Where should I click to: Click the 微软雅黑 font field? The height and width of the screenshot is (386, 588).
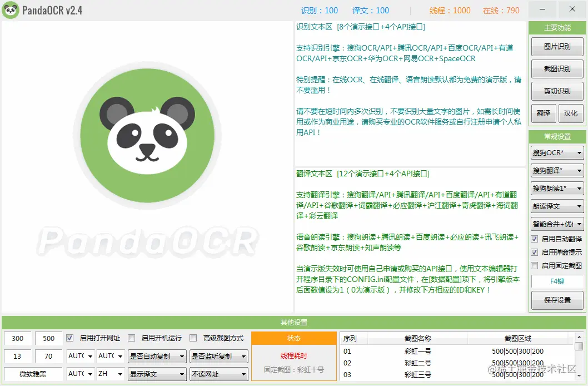coord(33,374)
